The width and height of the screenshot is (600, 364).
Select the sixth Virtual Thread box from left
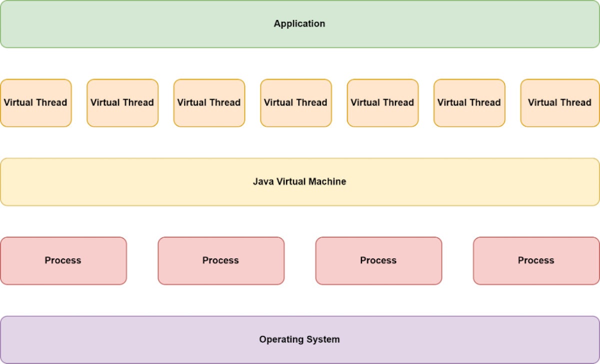(x=469, y=103)
